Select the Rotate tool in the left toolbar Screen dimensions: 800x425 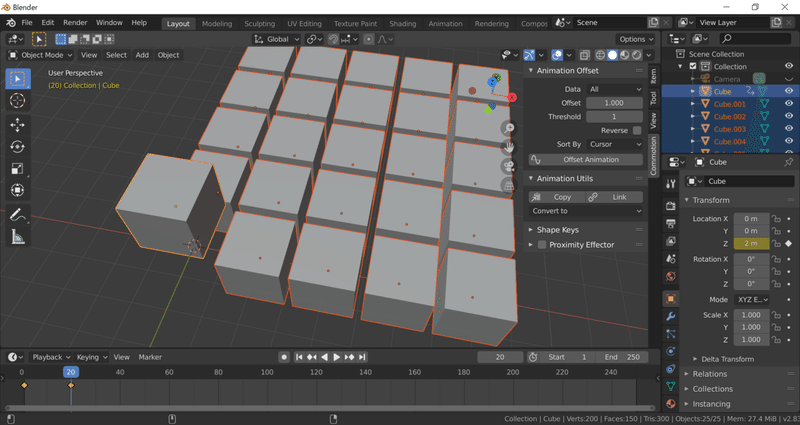(18, 147)
